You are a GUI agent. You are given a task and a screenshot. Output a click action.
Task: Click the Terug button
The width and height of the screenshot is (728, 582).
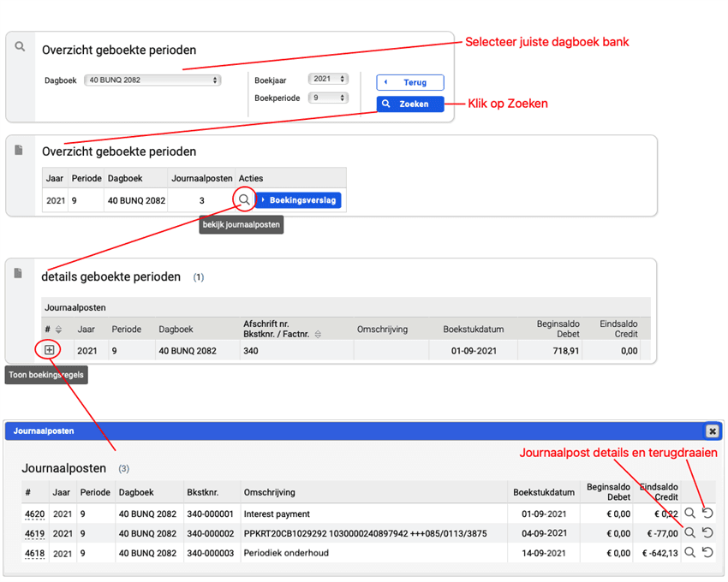tap(410, 82)
